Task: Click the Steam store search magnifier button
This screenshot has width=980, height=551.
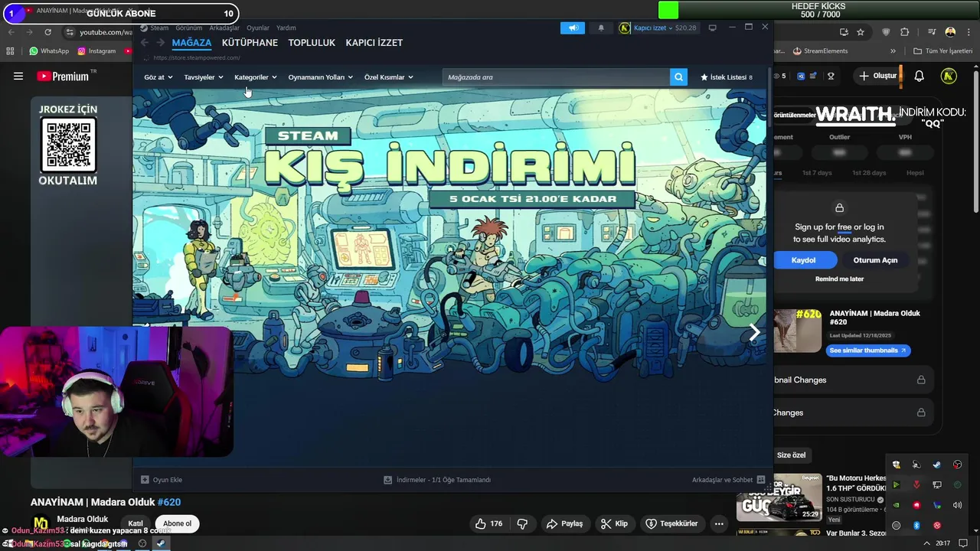Action: click(x=678, y=77)
